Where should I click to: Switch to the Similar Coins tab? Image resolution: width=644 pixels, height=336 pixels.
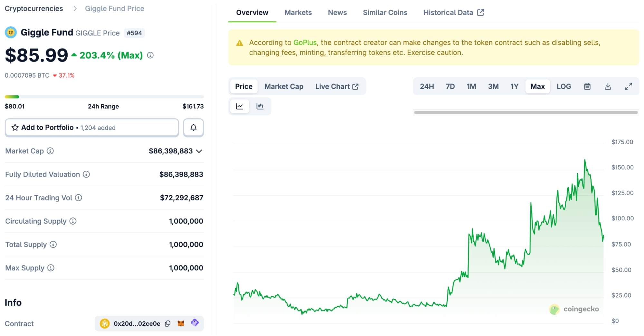tap(385, 13)
